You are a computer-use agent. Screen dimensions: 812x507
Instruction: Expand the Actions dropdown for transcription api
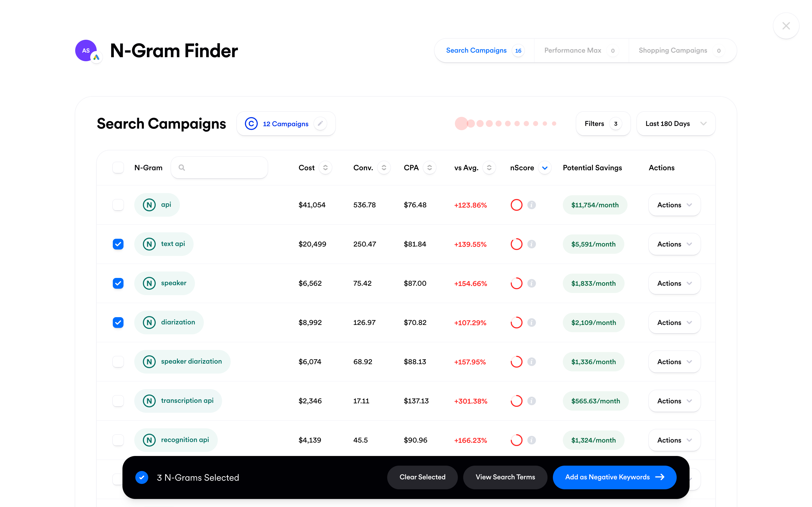click(x=672, y=401)
